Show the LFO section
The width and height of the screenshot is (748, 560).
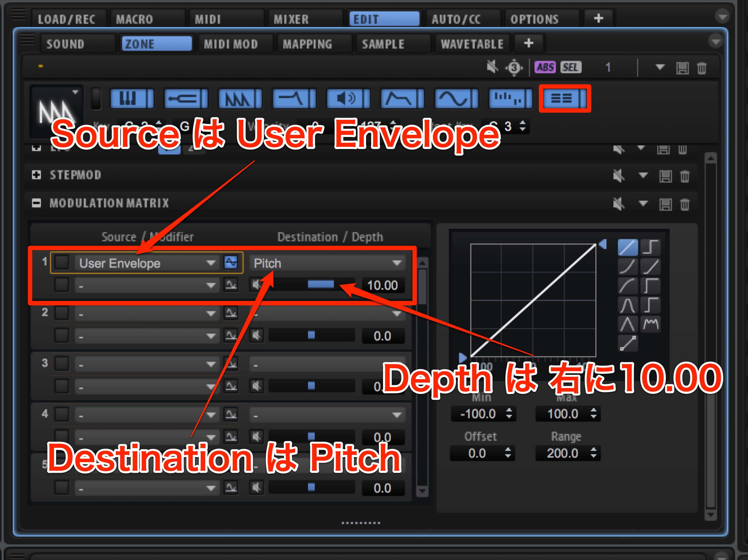tap(457, 99)
